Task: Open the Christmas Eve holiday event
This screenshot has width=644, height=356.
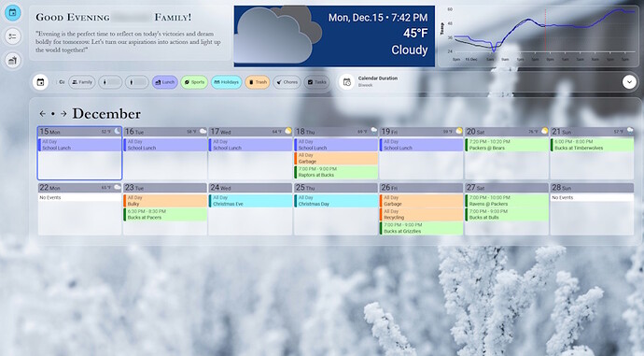Action: pyautogui.click(x=250, y=201)
